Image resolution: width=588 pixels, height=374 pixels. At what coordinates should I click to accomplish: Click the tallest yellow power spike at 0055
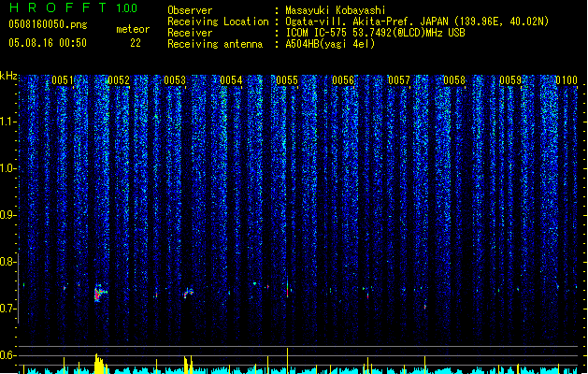[x=288, y=361]
